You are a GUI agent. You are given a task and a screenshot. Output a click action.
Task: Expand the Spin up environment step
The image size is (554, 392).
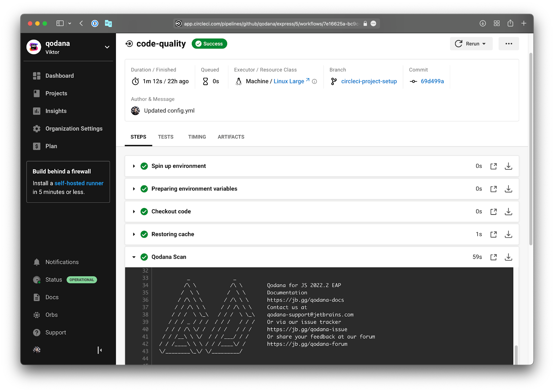[x=134, y=166]
